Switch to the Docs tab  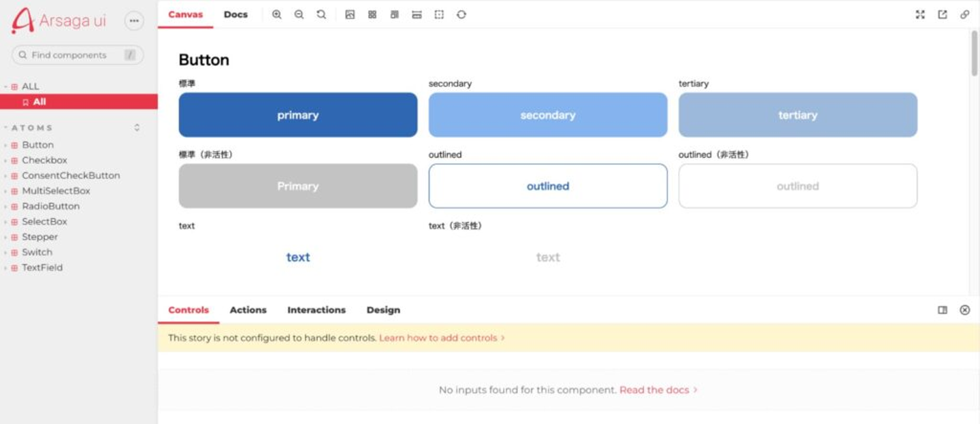coord(235,14)
